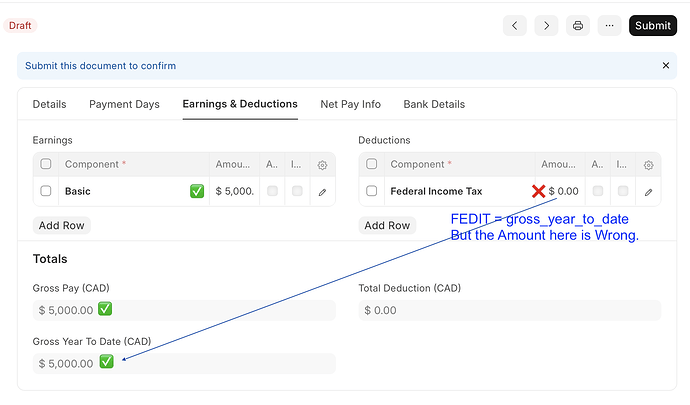Click the Gross Year To Date field
Screen dimensions: 690x405
[x=184, y=364]
